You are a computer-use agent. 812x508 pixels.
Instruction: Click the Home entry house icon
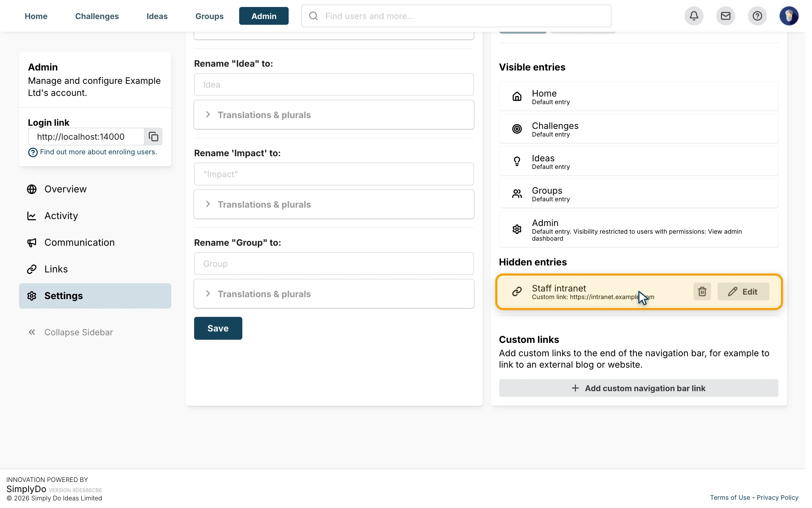point(517,97)
